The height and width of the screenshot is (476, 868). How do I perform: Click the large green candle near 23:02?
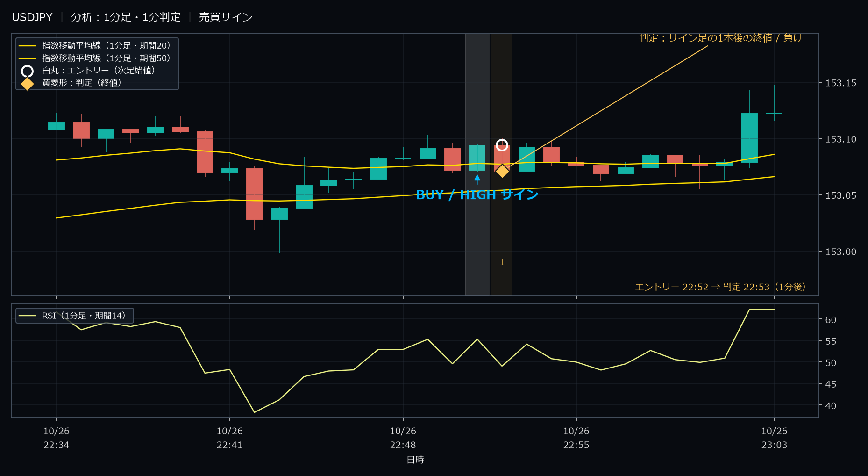(x=749, y=138)
